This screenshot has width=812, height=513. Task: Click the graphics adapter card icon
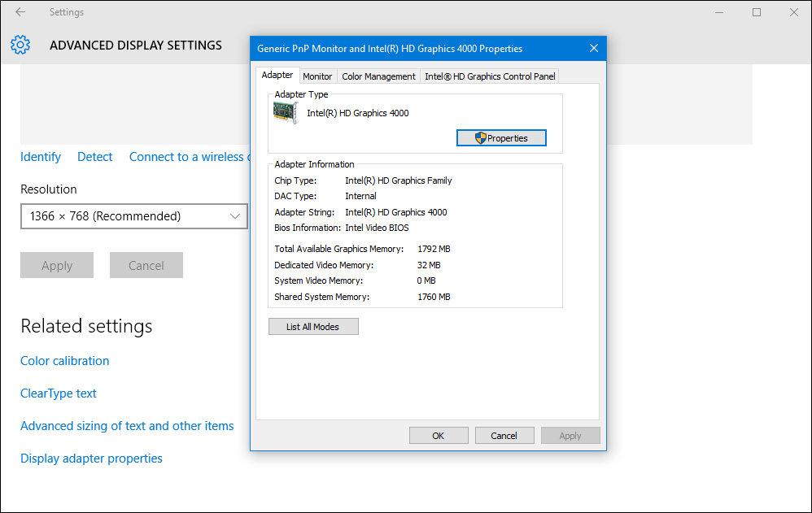coord(286,113)
